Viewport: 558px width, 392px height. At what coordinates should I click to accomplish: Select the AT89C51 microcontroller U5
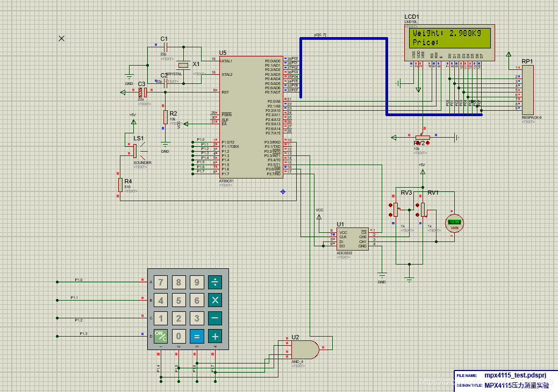click(251, 117)
